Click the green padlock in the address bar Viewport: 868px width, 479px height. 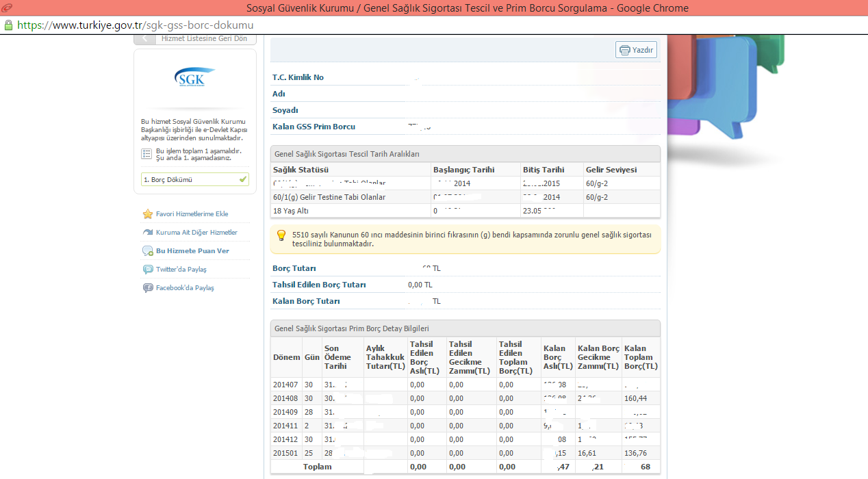[x=8, y=25]
